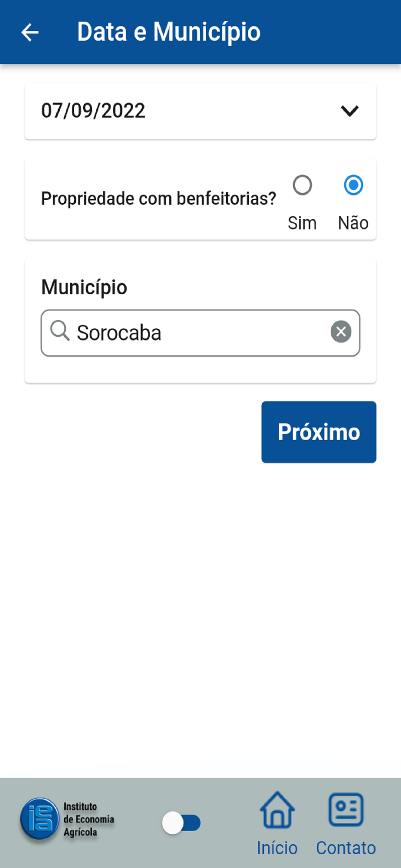Click the Sim label text
Viewport: 401px width, 868px height.
tap(302, 223)
